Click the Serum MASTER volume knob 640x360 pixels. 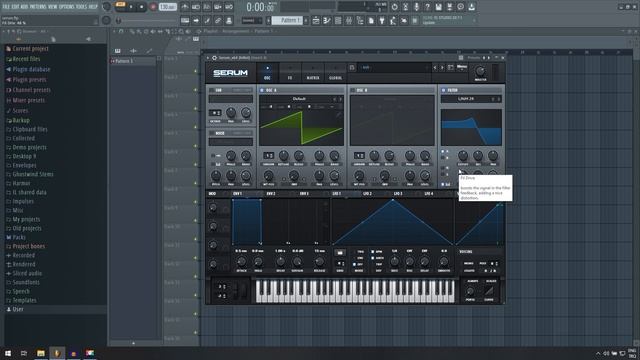click(480, 71)
